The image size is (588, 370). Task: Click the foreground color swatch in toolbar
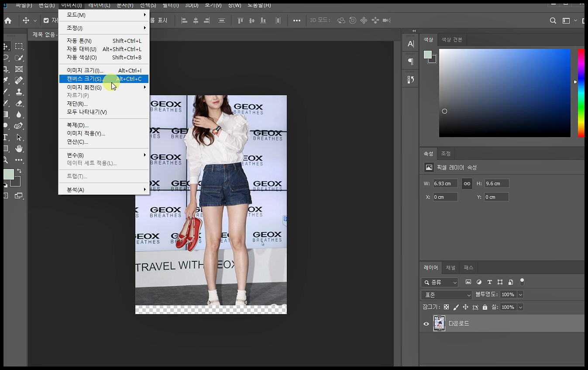(x=8, y=174)
